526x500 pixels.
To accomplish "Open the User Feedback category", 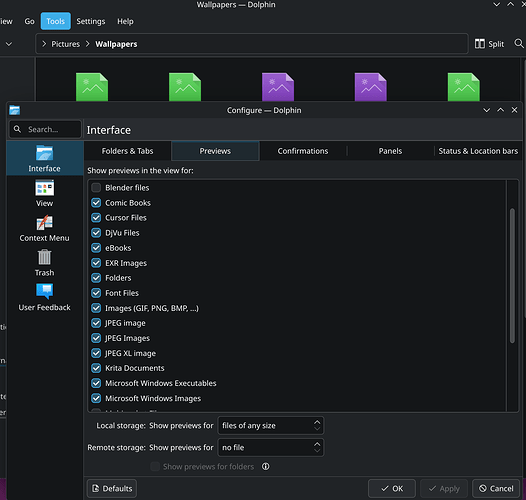I will [44, 298].
